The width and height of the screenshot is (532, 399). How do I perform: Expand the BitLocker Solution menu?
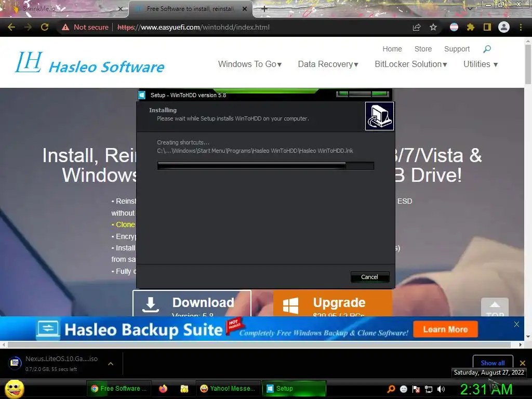pyautogui.click(x=411, y=64)
